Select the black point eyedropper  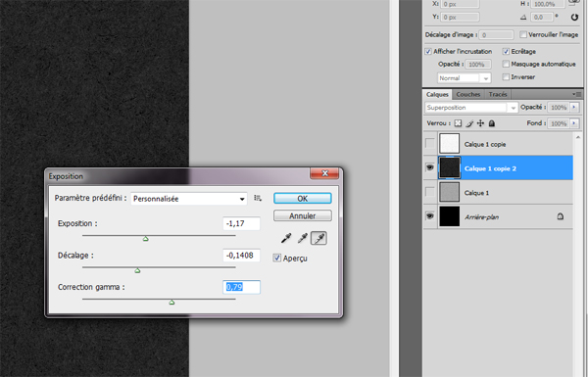pyautogui.click(x=286, y=238)
